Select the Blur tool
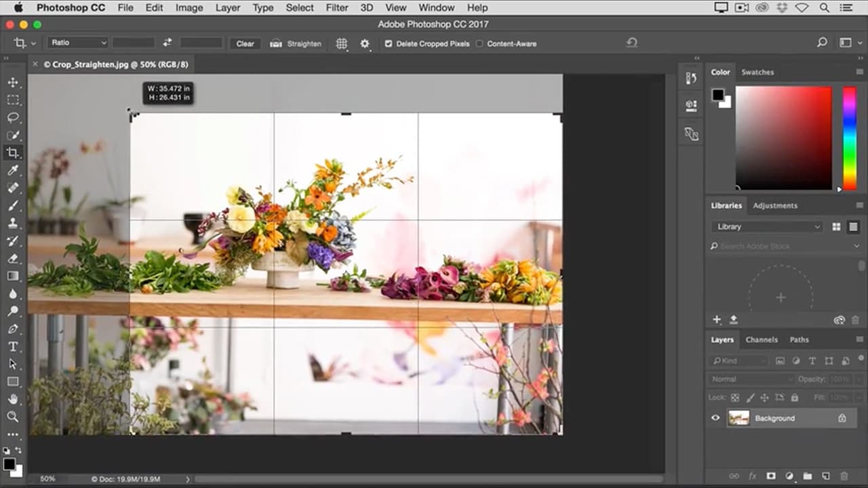Image resolution: width=868 pixels, height=488 pixels. click(13, 293)
